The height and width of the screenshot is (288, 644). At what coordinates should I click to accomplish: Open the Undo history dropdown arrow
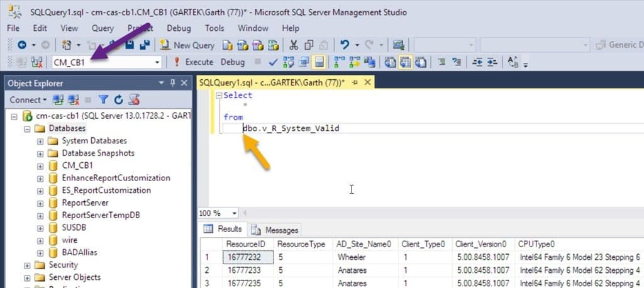point(357,45)
